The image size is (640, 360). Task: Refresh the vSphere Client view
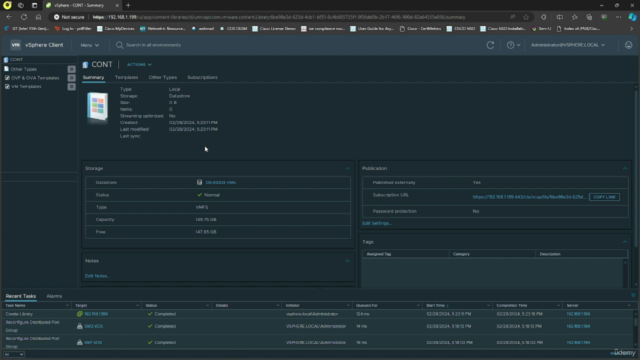coord(490,45)
